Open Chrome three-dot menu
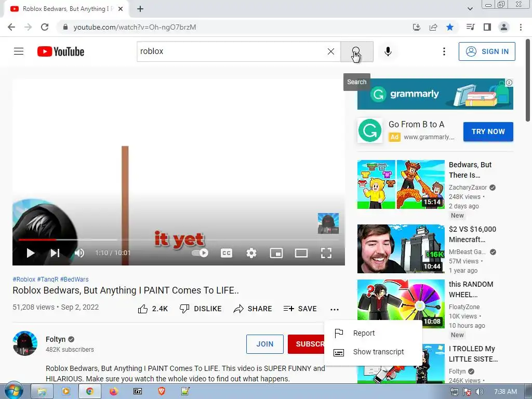This screenshot has height=399, width=532. [521, 27]
